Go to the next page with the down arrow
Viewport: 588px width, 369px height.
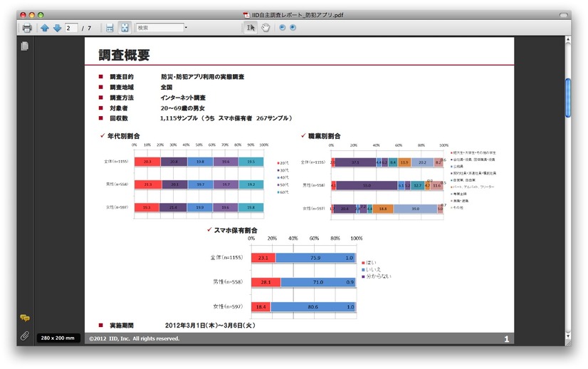click(57, 28)
